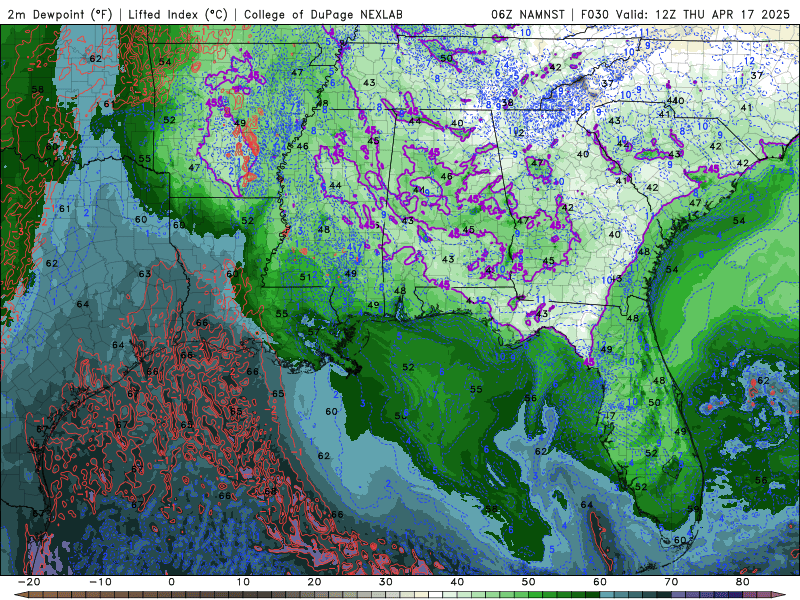Click the 10 label on the color scale

pyautogui.click(x=243, y=582)
